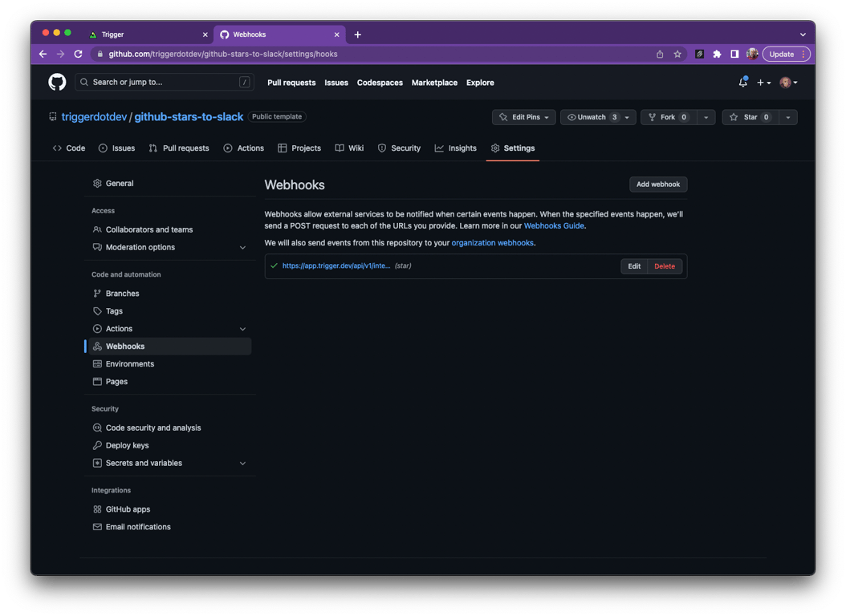Image resolution: width=846 pixels, height=616 pixels.
Task: Switch to the Security tab
Action: pyautogui.click(x=399, y=148)
